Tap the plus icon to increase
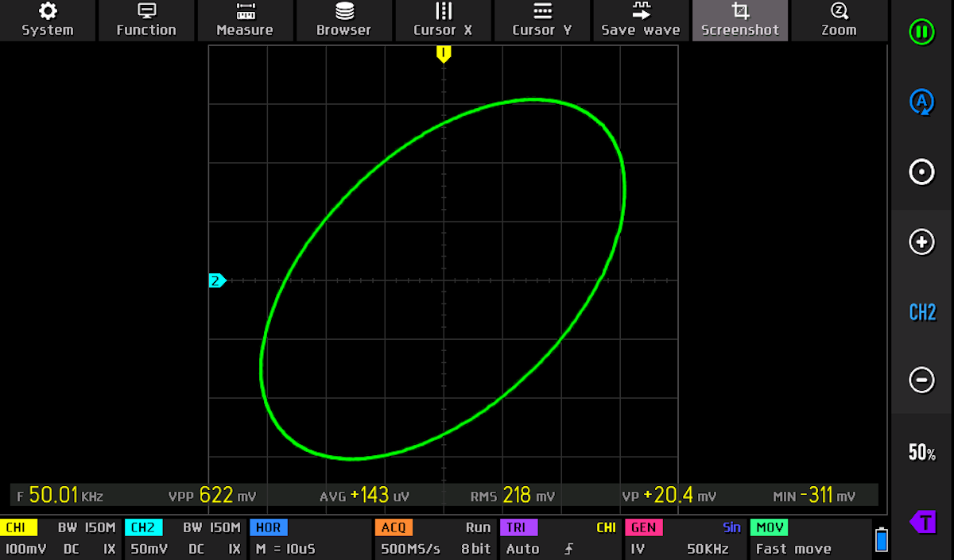The width and height of the screenshot is (954, 560). click(921, 241)
